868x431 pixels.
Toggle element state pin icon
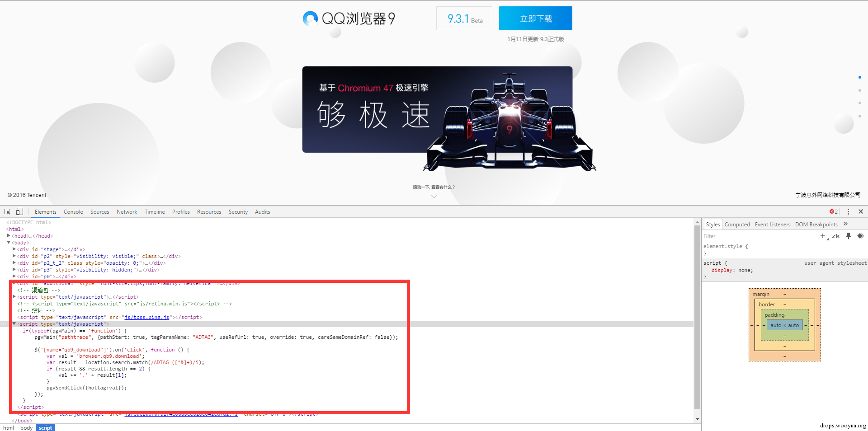pos(849,236)
